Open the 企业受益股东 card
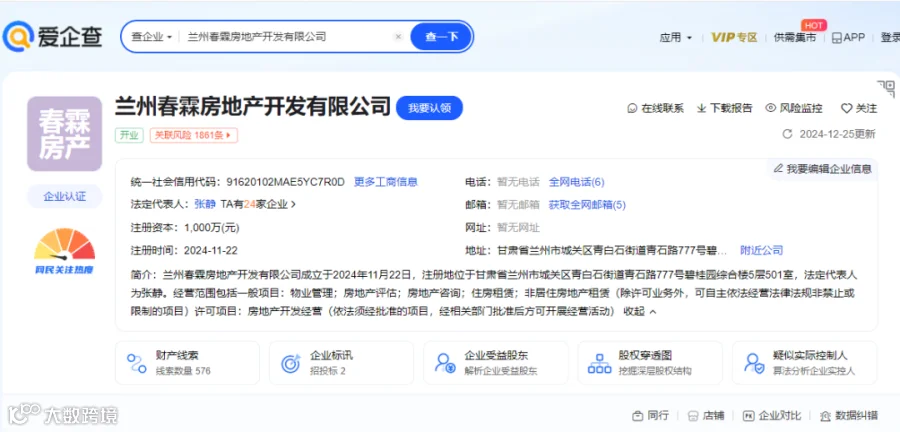 click(496, 363)
